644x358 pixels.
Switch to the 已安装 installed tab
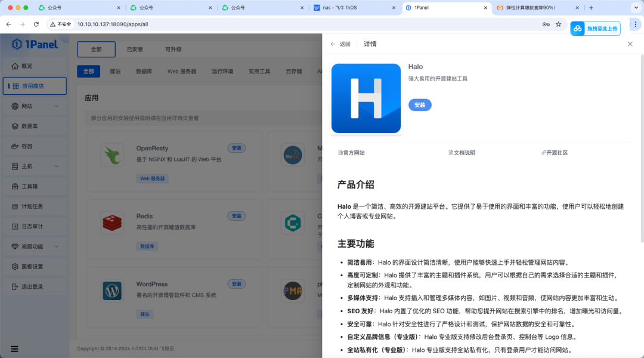tap(135, 50)
